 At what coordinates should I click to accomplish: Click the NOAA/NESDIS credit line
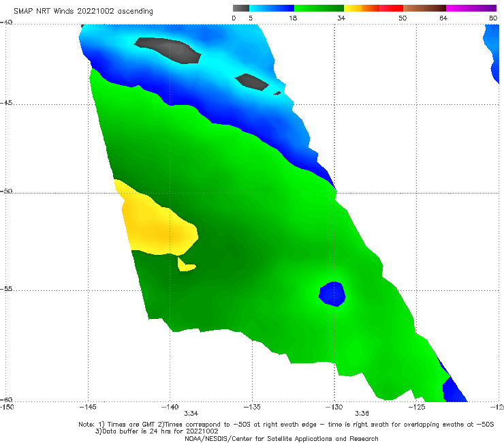click(x=281, y=439)
